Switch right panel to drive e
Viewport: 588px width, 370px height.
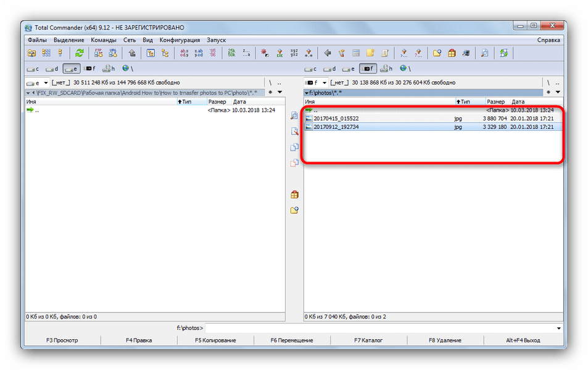pos(349,68)
